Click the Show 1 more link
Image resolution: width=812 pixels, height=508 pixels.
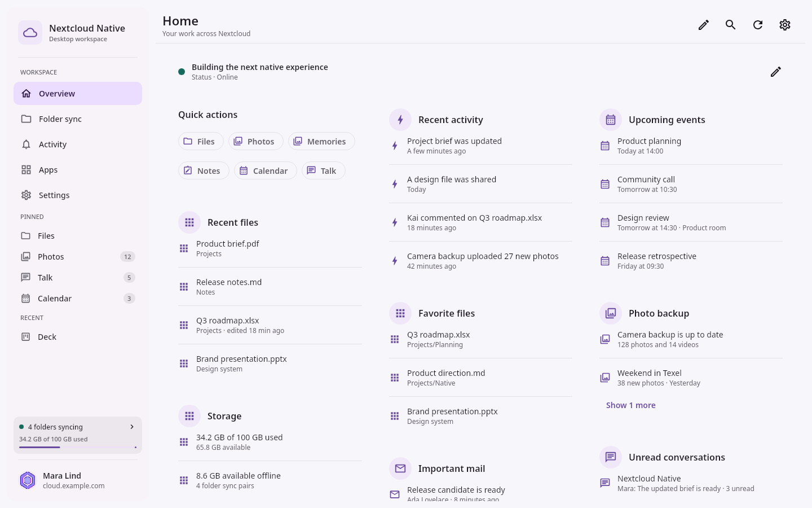coord(631,405)
